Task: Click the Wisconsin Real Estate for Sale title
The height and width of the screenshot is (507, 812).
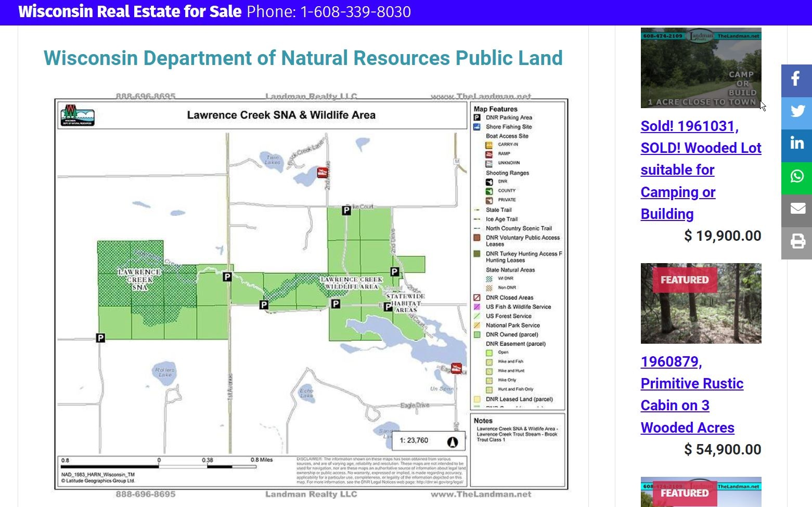Action: tap(130, 11)
